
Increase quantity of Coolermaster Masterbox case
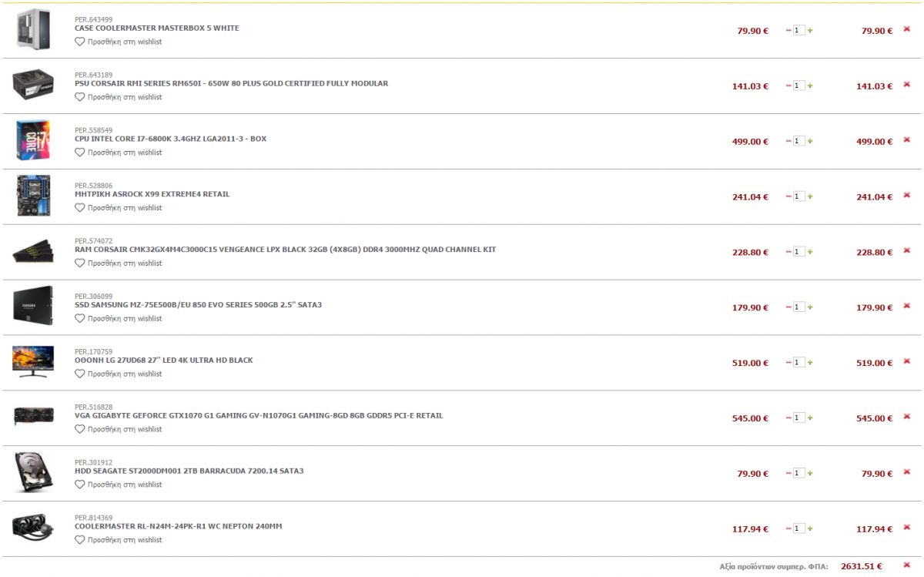tap(810, 30)
